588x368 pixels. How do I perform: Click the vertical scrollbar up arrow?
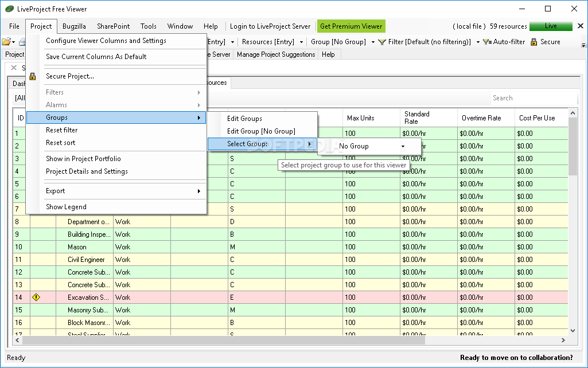(573, 113)
